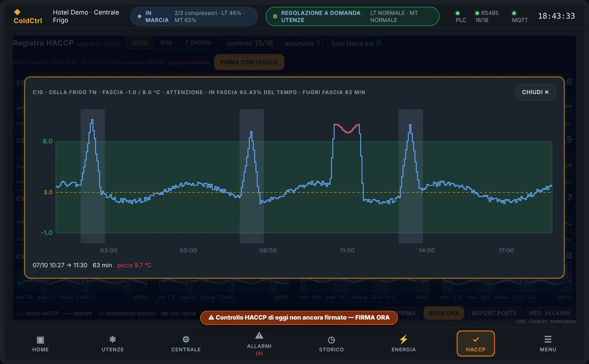The width and height of the screenshot is (589, 364).
Task: Open CENTRALE gear navigation item
Action: coord(186,343)
